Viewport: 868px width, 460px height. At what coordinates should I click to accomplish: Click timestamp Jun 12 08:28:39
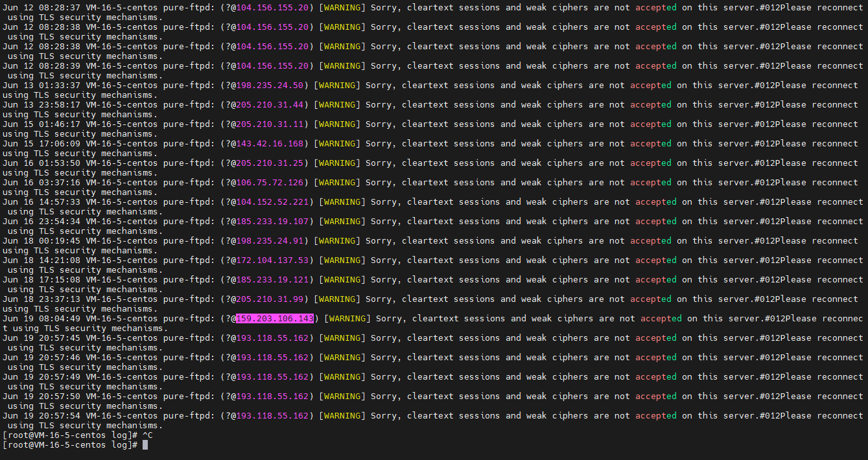(x=41, y=66)
